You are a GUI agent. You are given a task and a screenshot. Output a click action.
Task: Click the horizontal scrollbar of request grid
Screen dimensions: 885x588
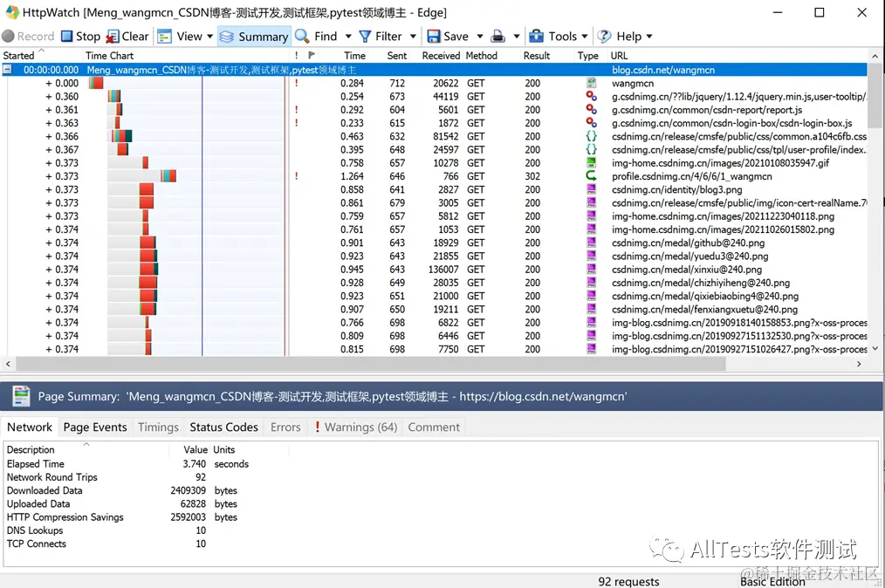coord(369,364)
